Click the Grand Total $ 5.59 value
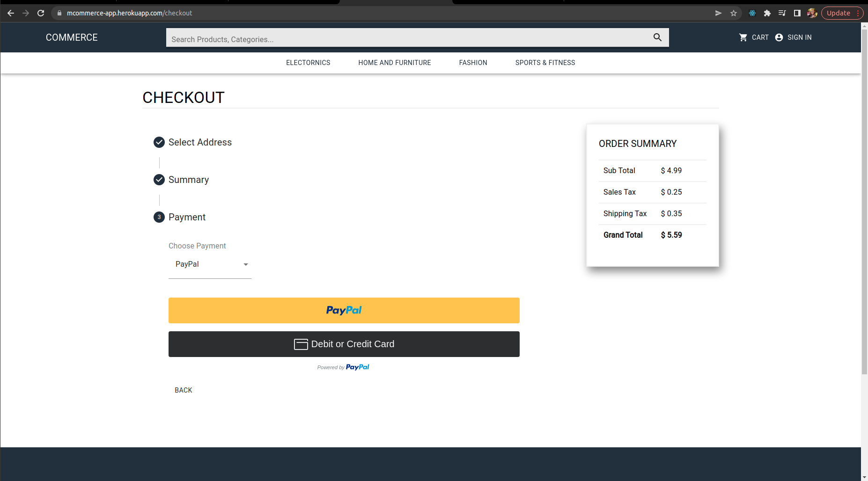Image resolution: width=868 pixels, height=481 pixels. point(671,235)
